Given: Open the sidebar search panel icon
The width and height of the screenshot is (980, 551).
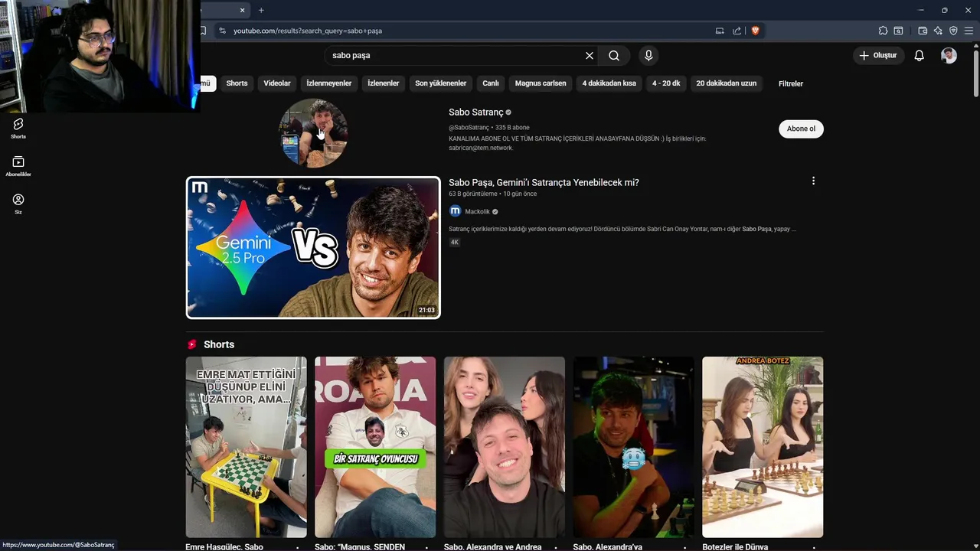Looking at the screenshot, I should pyautogui.click(x=898, y=31).
